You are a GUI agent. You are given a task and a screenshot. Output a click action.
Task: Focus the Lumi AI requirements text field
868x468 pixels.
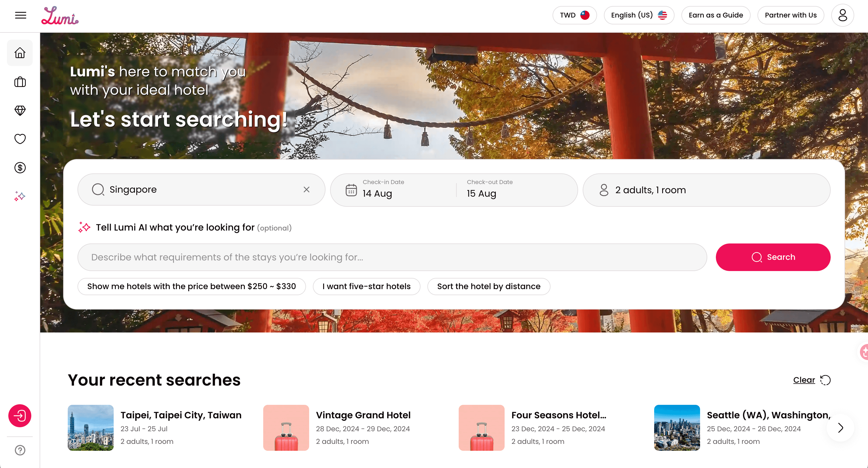pyautogui.click(x=392, y=257)
